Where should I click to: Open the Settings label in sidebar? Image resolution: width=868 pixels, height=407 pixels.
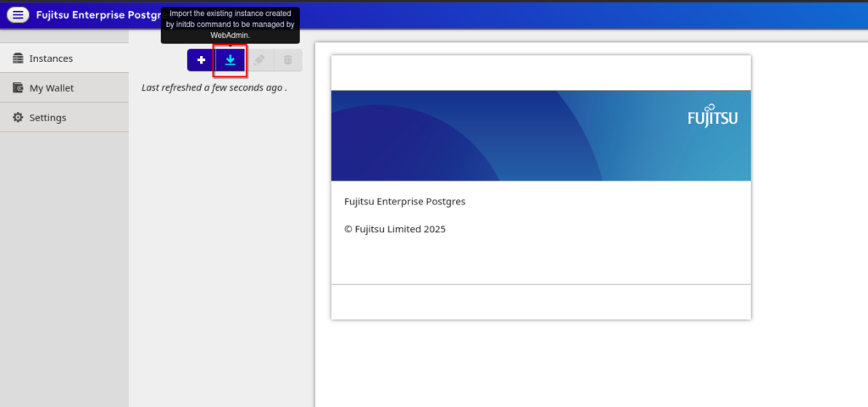pyautogui.click(x=47, y=117)
